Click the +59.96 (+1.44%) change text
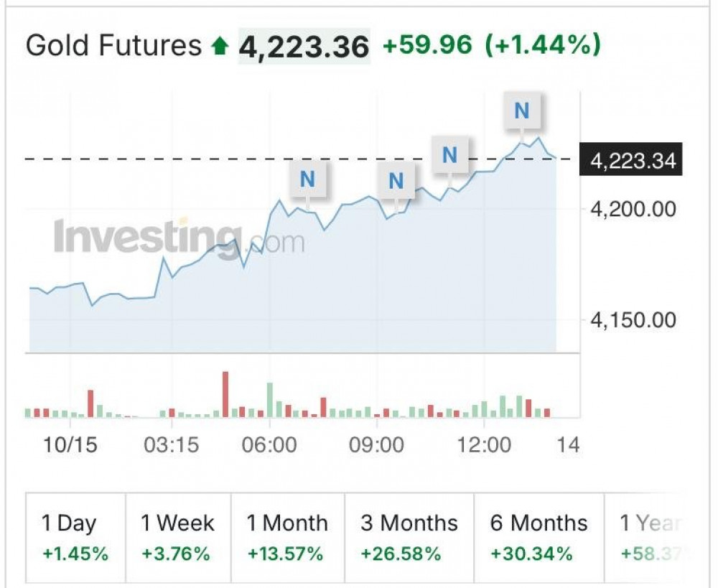The height and width of the screenshot is (588, 718). pos(491,45)
